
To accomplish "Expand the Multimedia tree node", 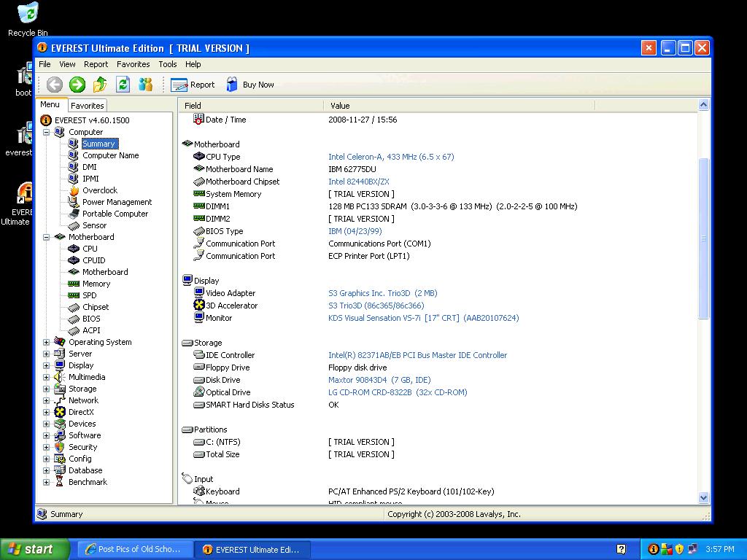I will (x=46, y=377).
